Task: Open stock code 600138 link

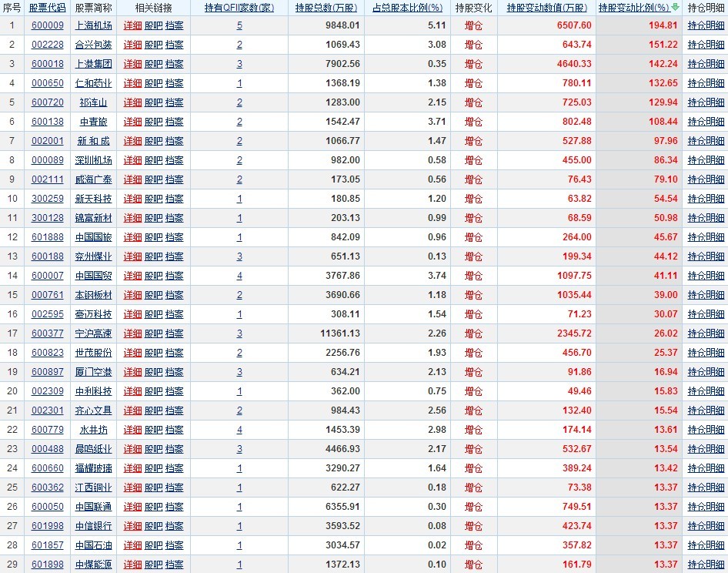Action: click(x=48, y=122)
